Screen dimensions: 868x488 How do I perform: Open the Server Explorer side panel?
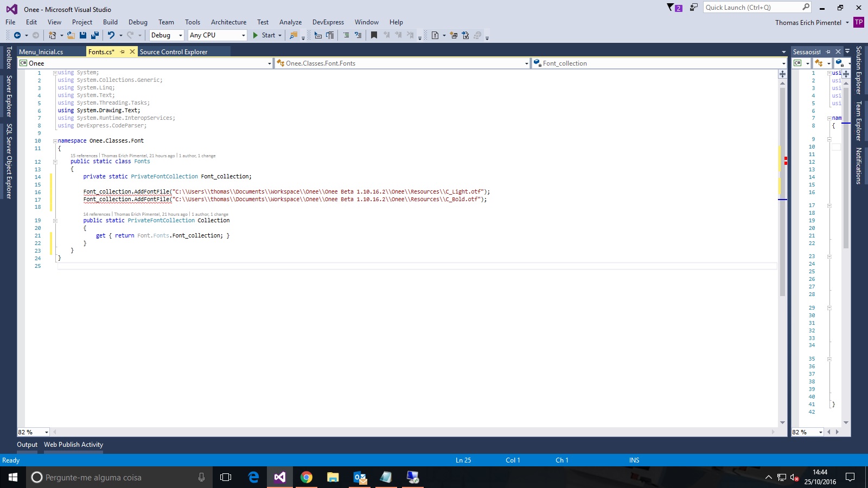tap(9, 96)
